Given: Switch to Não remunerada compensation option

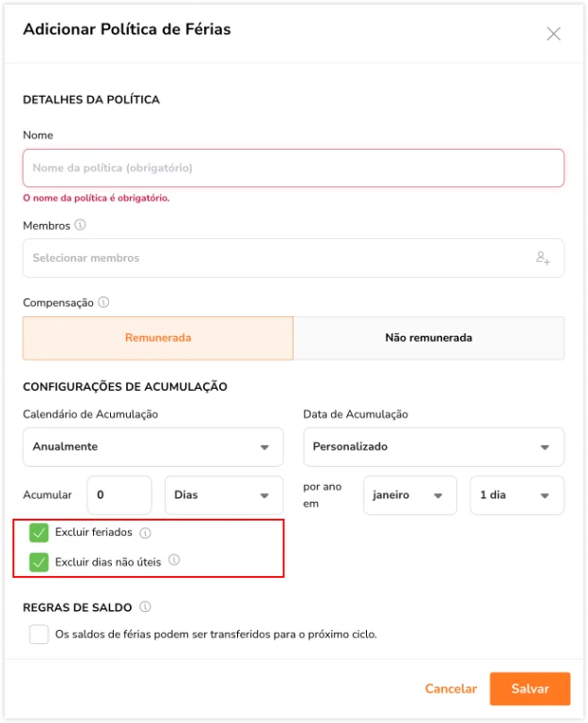Looking at the screenshot, I should coord(429,338).
